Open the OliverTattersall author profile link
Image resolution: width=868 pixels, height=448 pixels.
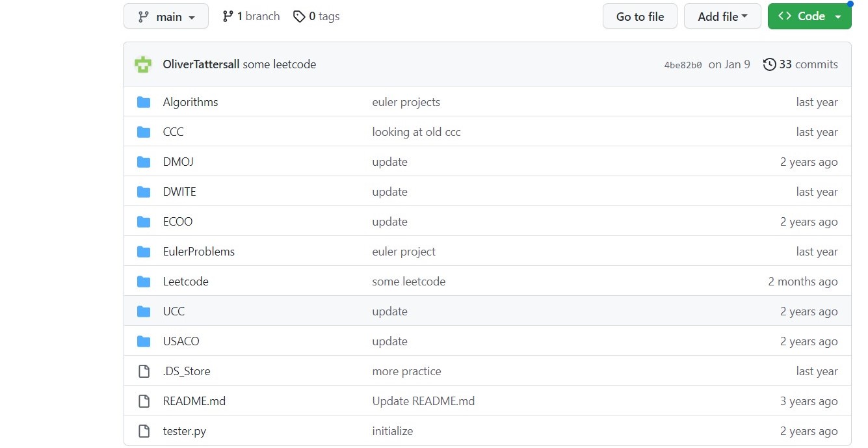[201, 64]
